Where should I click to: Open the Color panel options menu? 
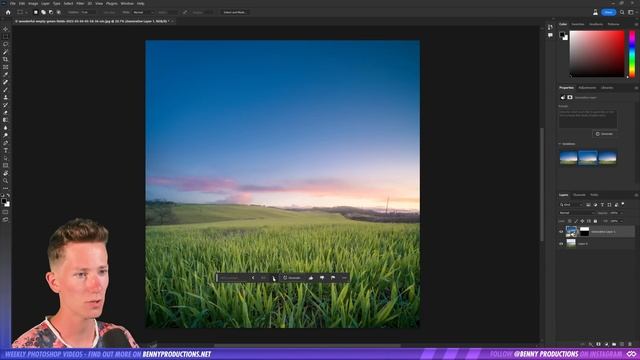pos(636,24)
